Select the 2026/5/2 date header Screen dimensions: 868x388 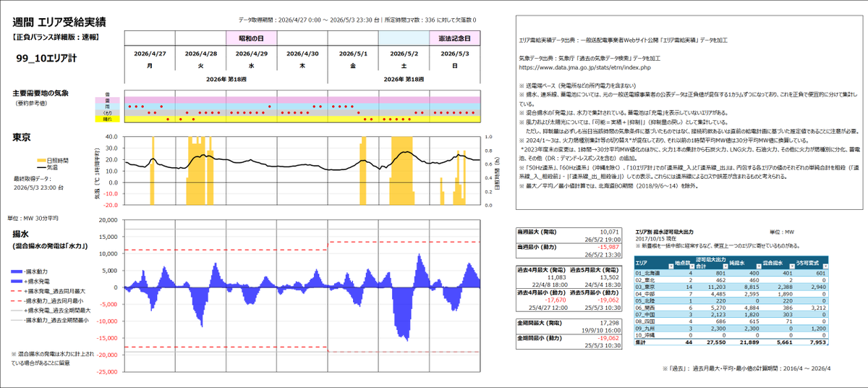click(x=404, y=53)
